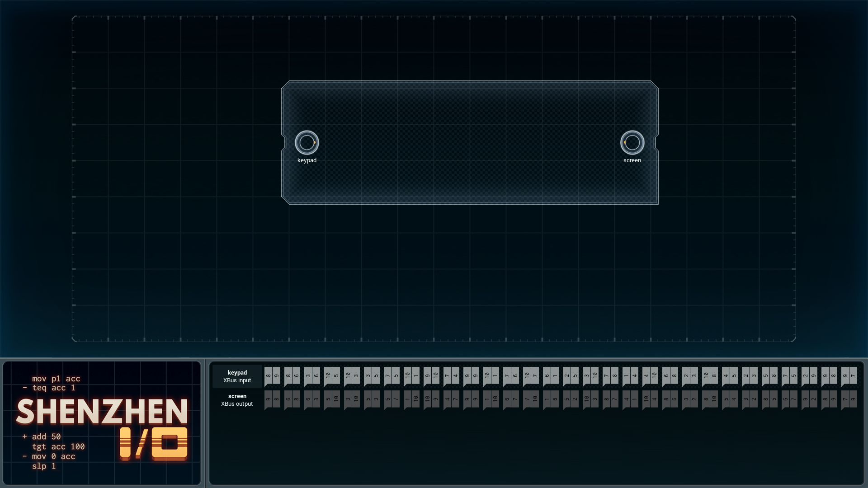Image resolution: width=868 pixels, height=488 pixels.
Task: Click last screen output packet 7 9
Action: tap(849, 400)
